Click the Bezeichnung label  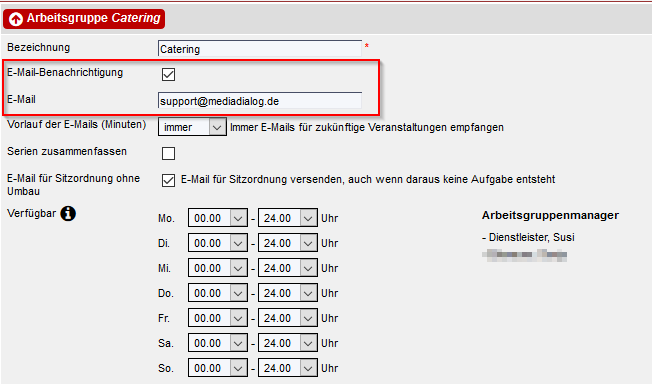[39, 47]
